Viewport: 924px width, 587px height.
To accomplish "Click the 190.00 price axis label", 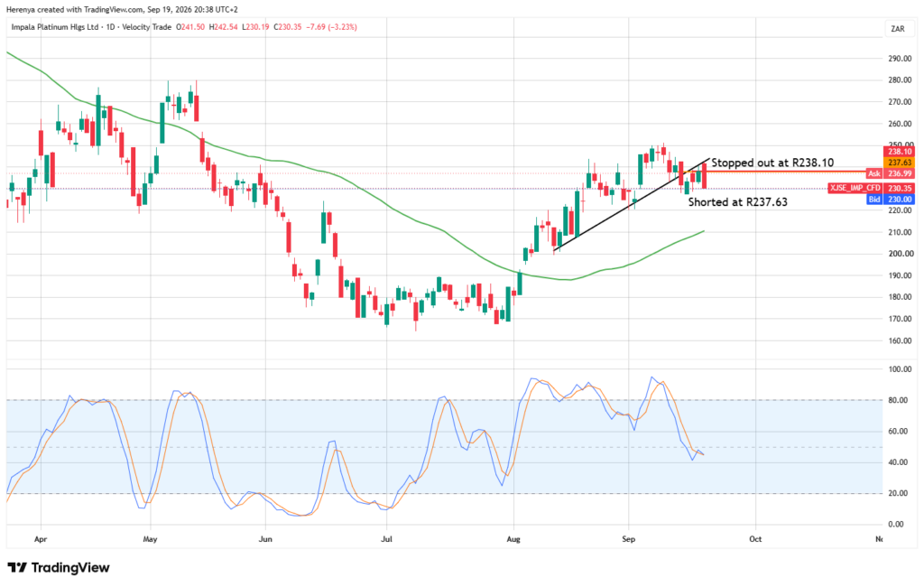I will (x=901, y=275).
